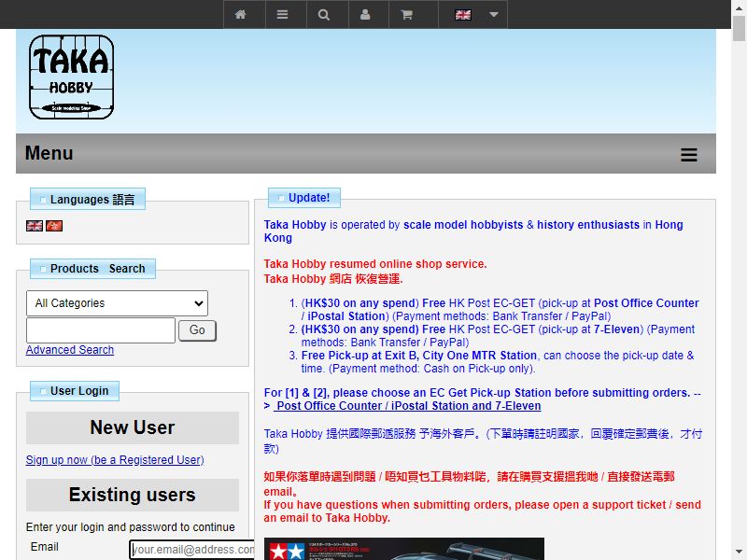Click the UK flag in top bar
The width and height of the screenshot is (747, 560).
[462, 15]
